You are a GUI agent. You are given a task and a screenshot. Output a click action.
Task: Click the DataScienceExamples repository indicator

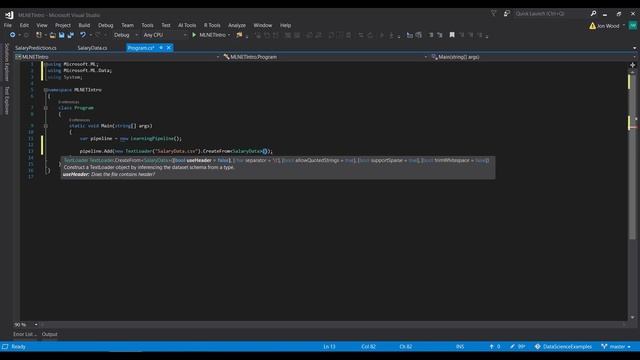pyautogui.click(x=563, y=347)
